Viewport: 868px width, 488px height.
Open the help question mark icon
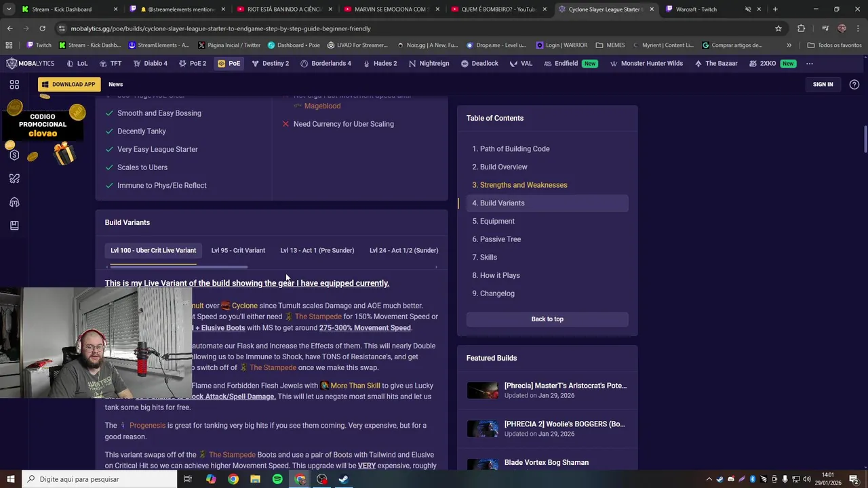pos(854,84)
